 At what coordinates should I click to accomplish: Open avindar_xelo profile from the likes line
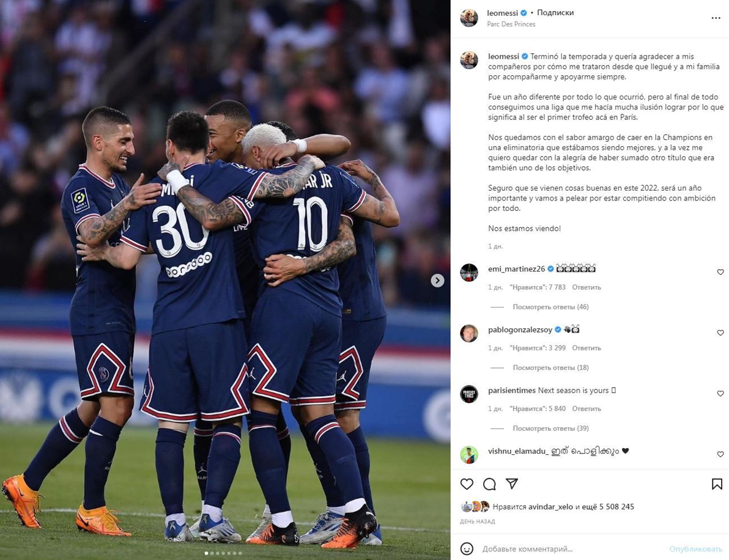[550, 507]
